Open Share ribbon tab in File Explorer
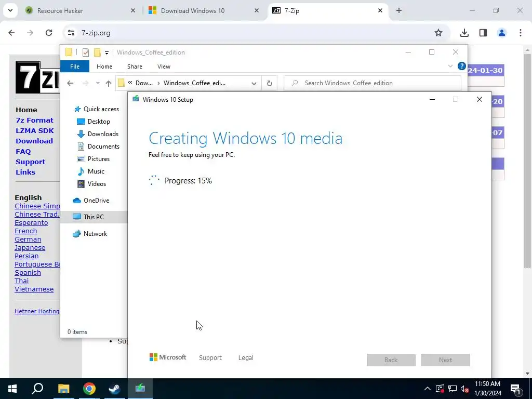Viewport: 532px width, 399px height. click(x=135, y=66)
